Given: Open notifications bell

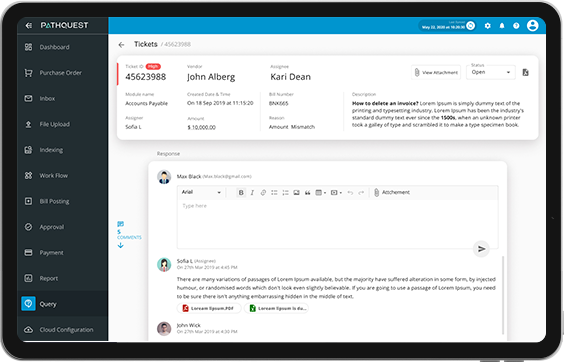Looking at the screenshot, I should 502,26.
